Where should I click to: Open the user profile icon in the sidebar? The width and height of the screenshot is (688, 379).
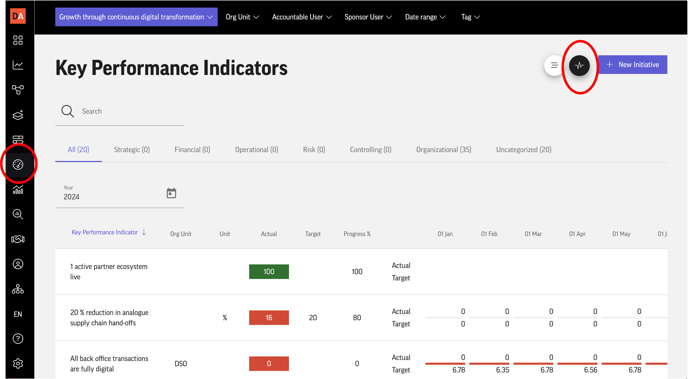(18, 264)
